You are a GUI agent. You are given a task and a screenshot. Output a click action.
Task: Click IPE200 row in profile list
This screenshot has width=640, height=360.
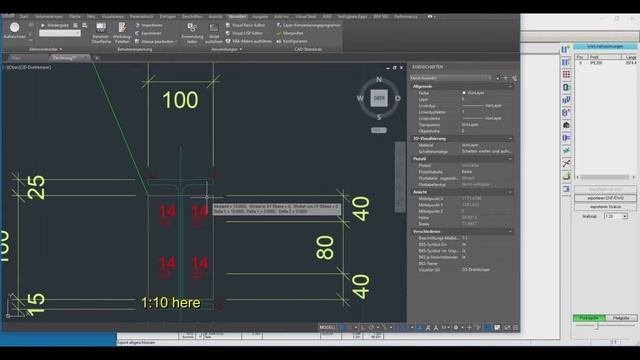point(606,63)
